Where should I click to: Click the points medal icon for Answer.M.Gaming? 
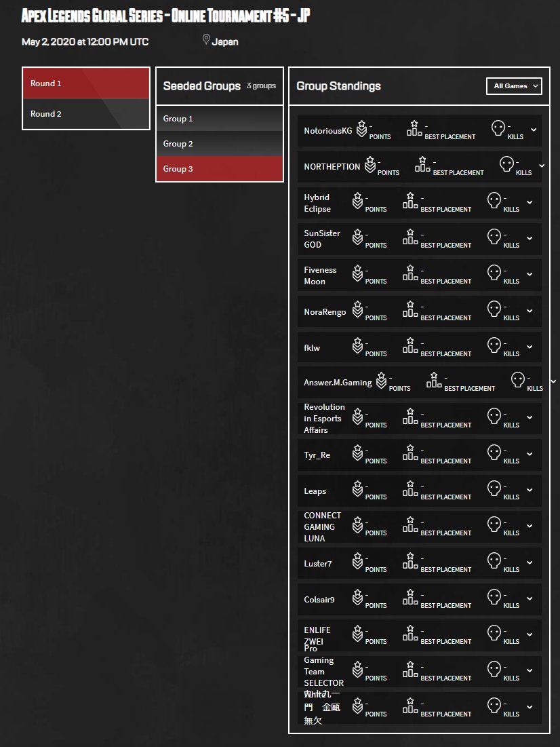[382, 381]
